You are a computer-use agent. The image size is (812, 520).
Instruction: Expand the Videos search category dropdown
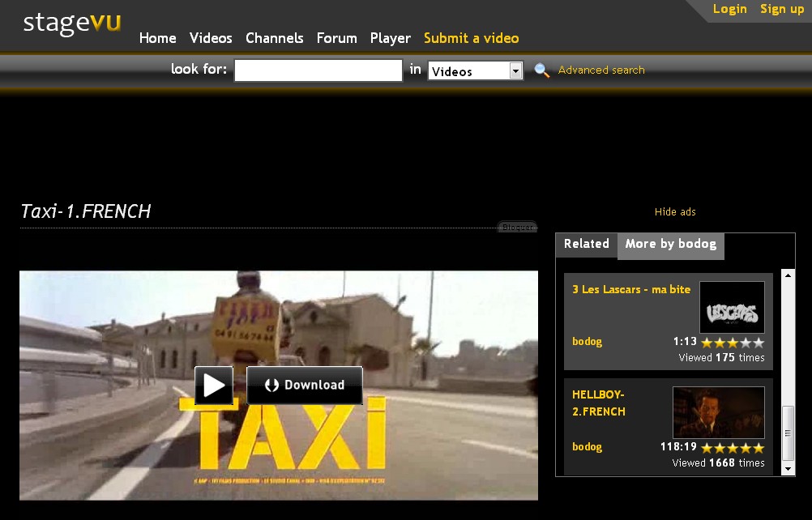(x=475, y=71)
